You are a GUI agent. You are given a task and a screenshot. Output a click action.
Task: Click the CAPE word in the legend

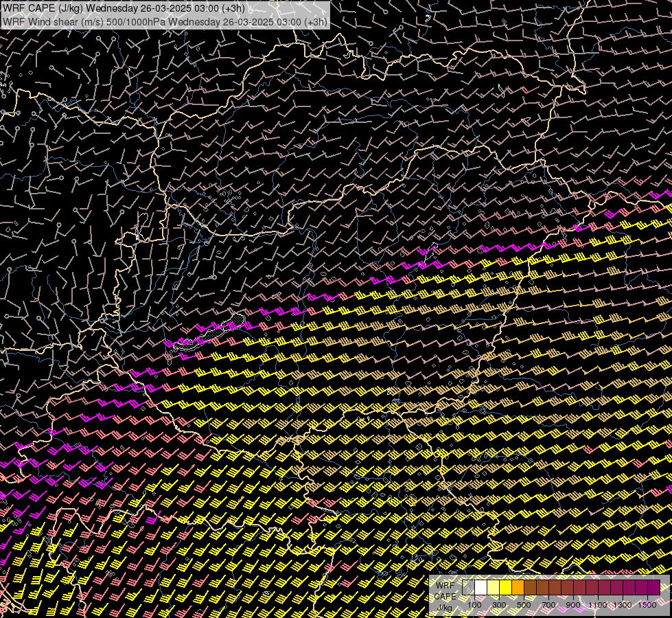pos(445,596)
